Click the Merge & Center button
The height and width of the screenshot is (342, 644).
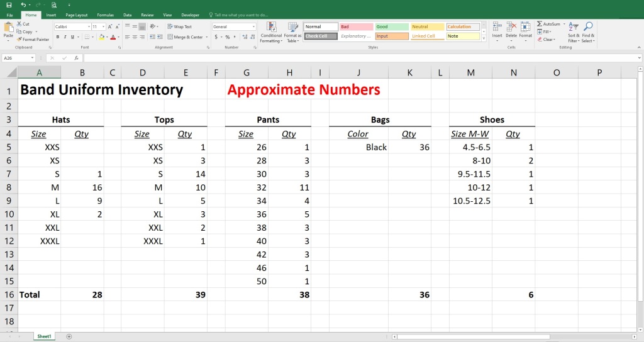click(186, 37)
